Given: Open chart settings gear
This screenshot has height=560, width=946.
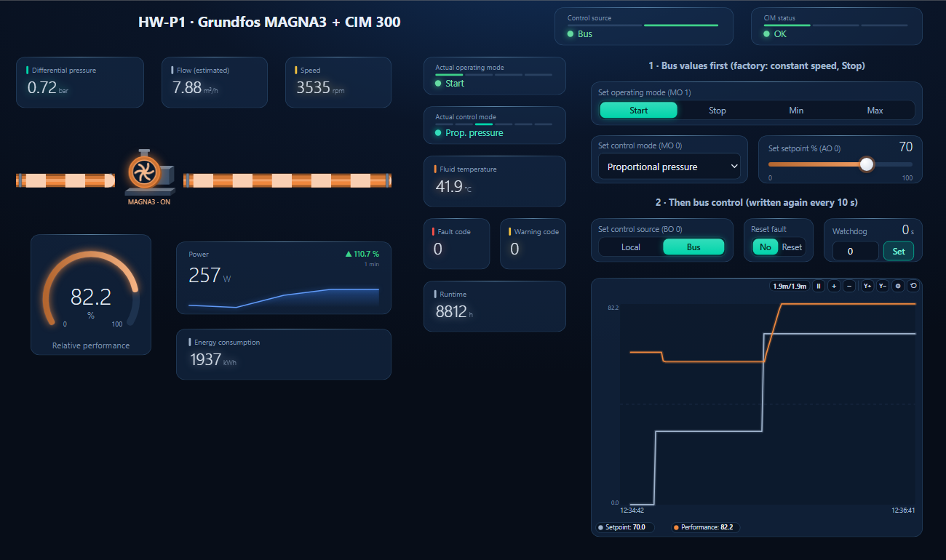Looking at the screenshot, I should tap(898, 287).
